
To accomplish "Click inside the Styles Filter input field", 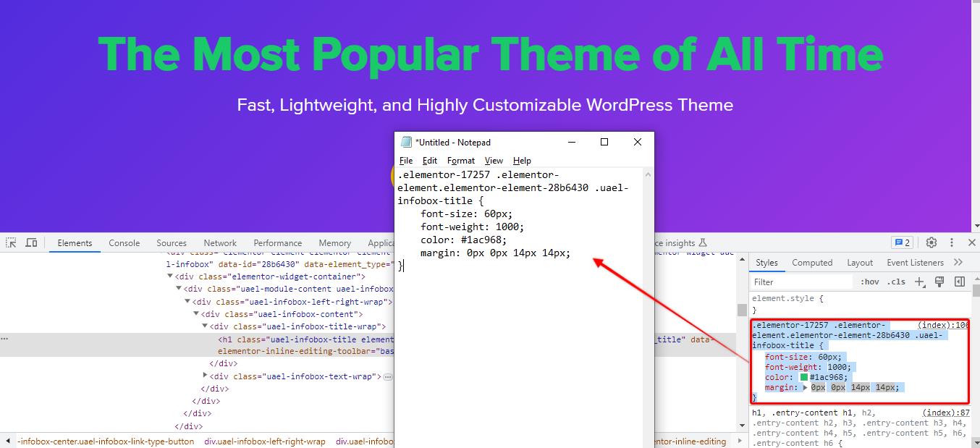I will click(x=803, y=282).
